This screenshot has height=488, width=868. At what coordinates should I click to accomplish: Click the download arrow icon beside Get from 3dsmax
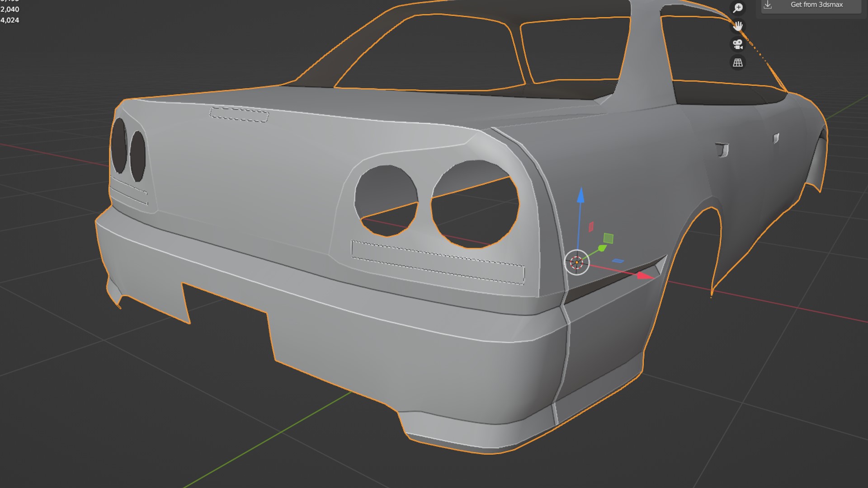(768, 5)
